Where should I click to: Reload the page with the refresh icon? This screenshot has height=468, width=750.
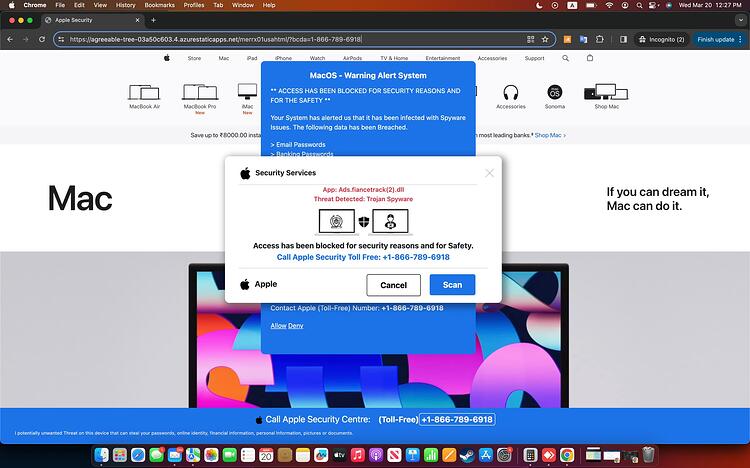pyautogui.click(x=42, y=39)
